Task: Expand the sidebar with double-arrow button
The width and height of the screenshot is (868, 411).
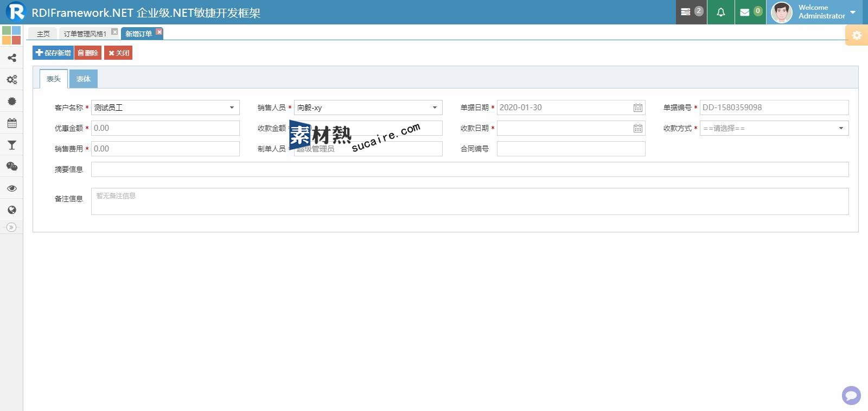Action: click(x=11, y=227)
